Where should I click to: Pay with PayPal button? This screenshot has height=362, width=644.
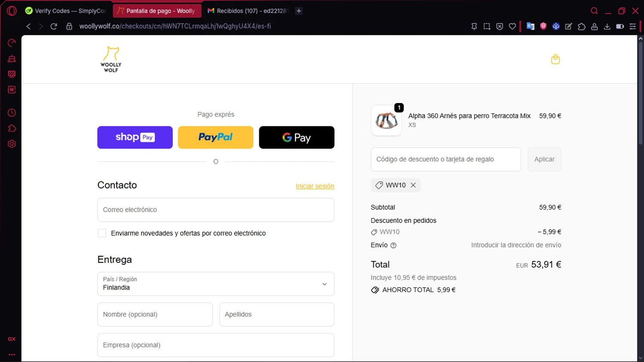[x=216, y=137]
